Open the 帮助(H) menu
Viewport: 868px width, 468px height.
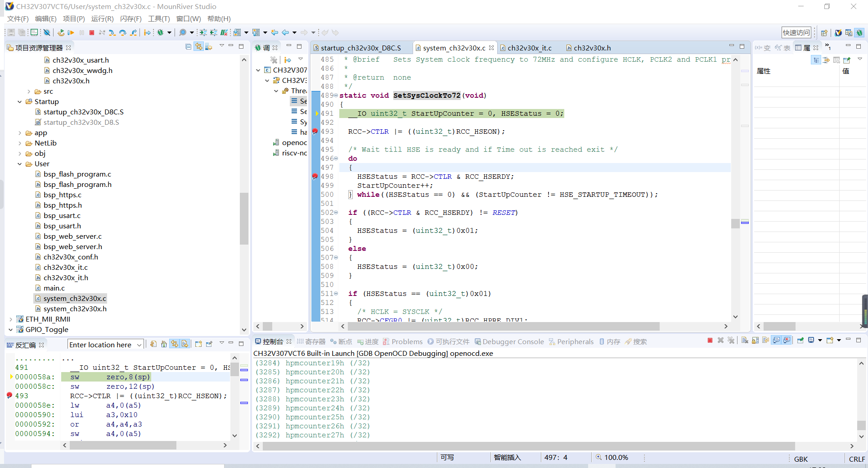coord(219,18)
